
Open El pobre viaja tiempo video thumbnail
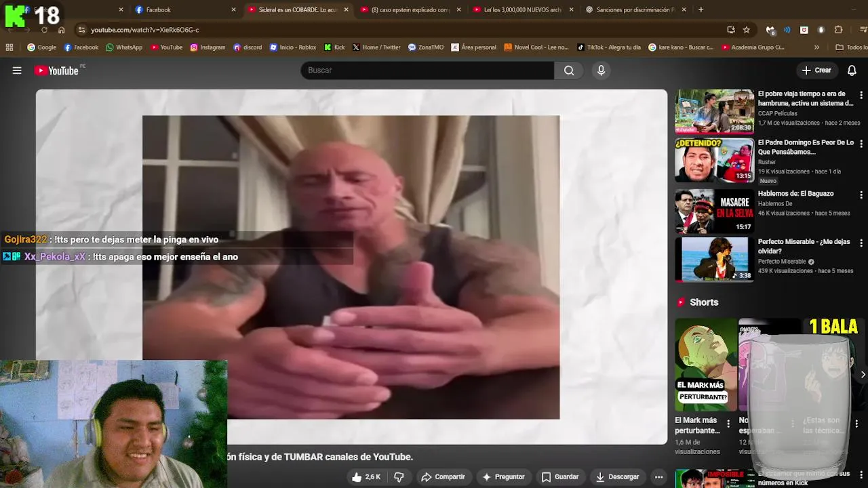pos(714,111)
